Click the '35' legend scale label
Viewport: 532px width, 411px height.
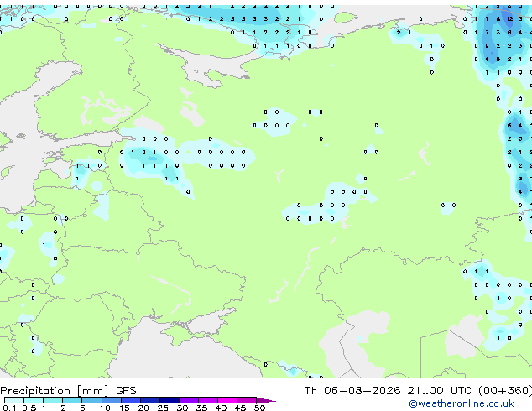pyautogui.click(x=201, y=408)
